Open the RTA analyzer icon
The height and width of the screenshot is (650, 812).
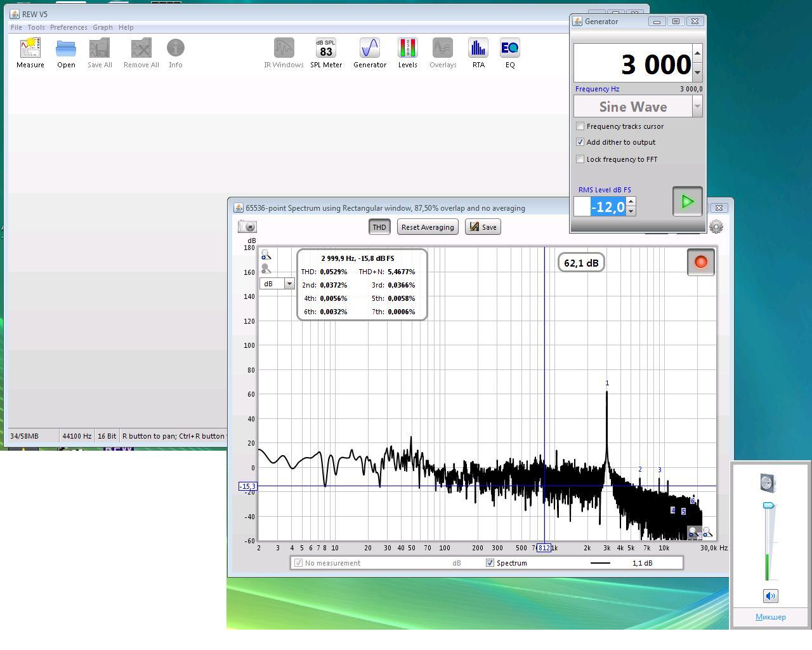click(x=478, y=53)
